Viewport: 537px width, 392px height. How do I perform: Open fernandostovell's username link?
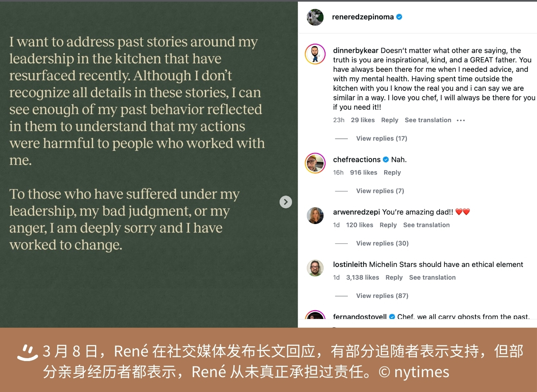[360, 317]
